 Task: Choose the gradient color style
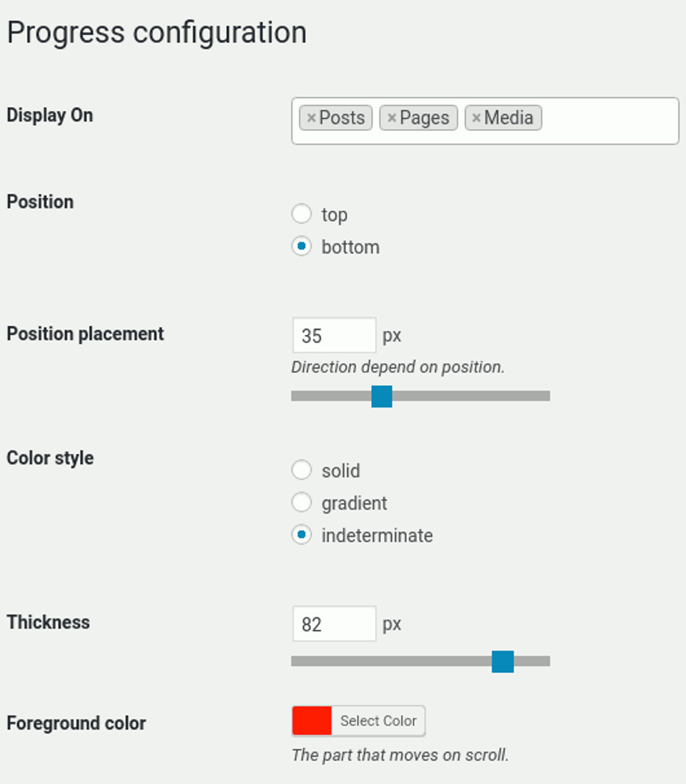(301, 502)
